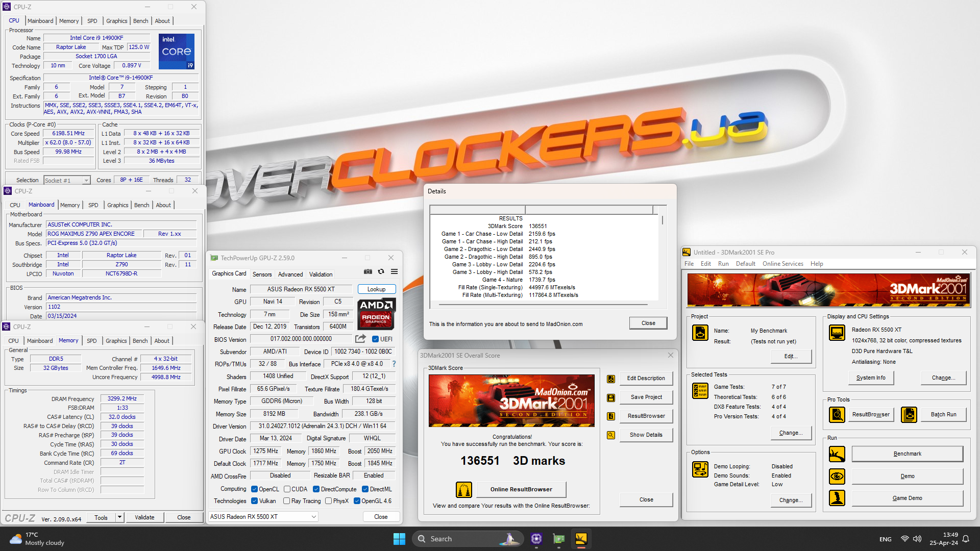Click the Lookup button in GPU-Z

pos(377,289)
